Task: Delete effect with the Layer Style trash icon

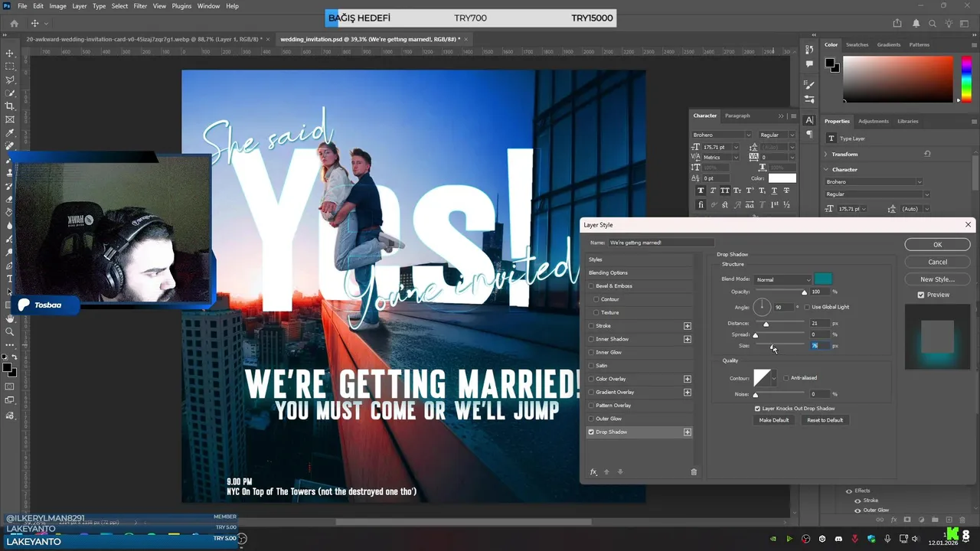Action: 694,472
